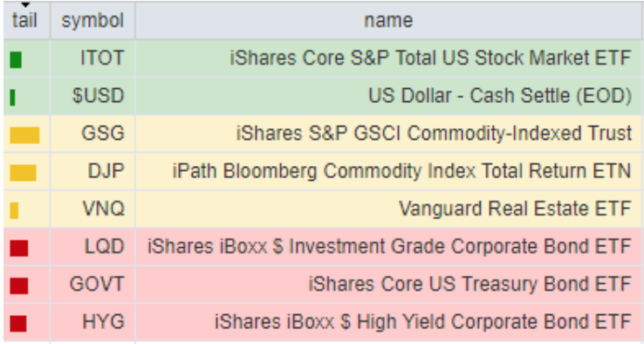Click the sort arrow above tail
The height and width of the screenshot is (344, 644).
25,5
